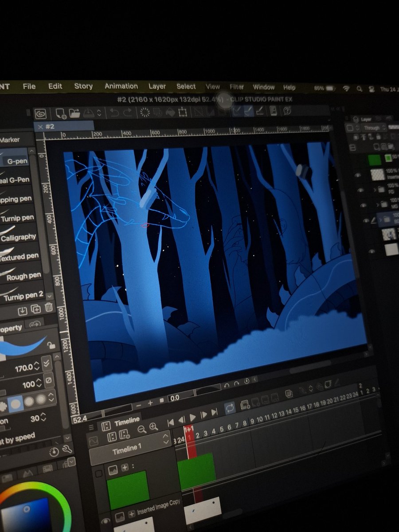Open the Edit menu
Viewport: 399px width, 532px height.
(55, 86)
